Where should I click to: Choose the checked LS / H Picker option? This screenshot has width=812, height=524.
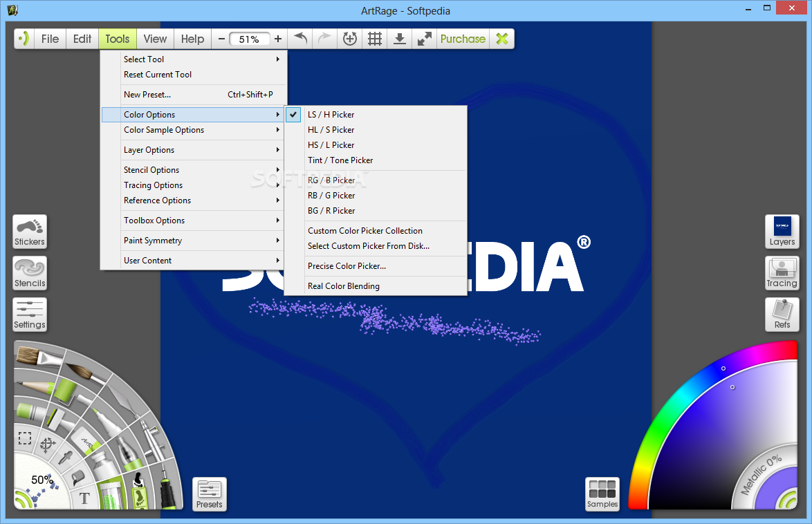[x=376, y=115]
